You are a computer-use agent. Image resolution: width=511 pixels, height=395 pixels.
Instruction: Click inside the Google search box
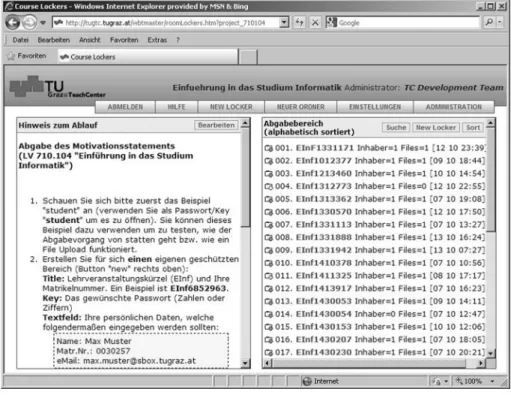point(408,23)
